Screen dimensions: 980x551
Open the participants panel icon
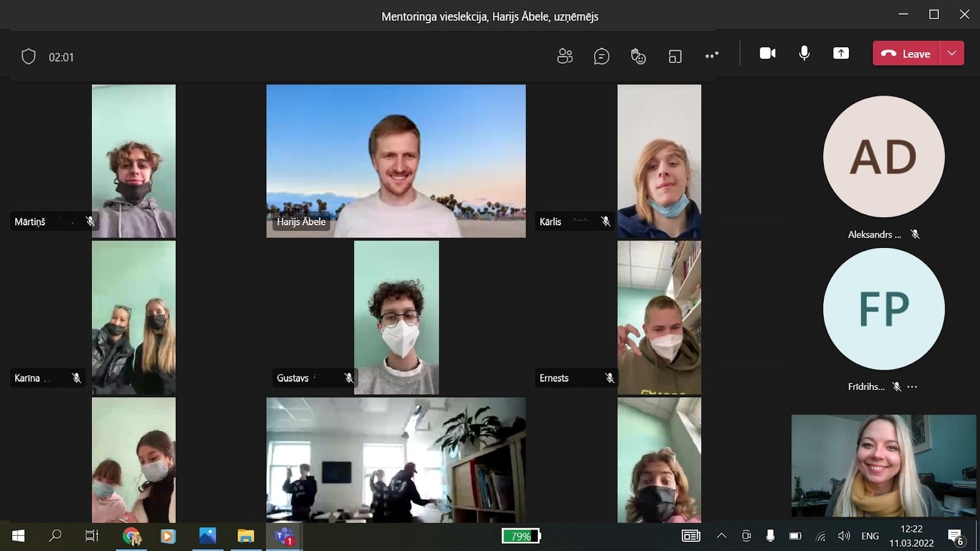(x=564, y=56)
